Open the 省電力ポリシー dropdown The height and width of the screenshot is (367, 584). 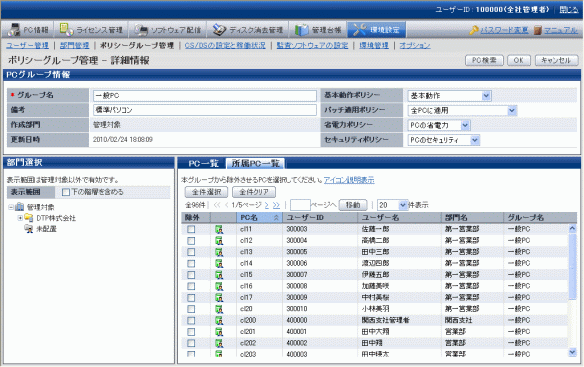[439, 125]
